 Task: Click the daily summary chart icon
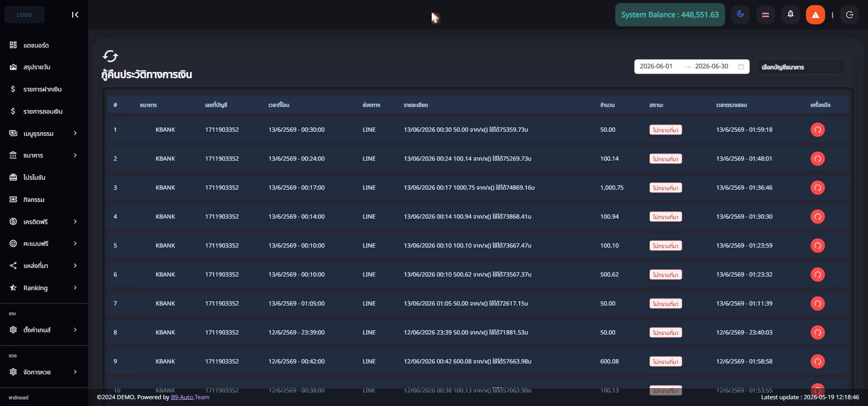tap(13, 67)
